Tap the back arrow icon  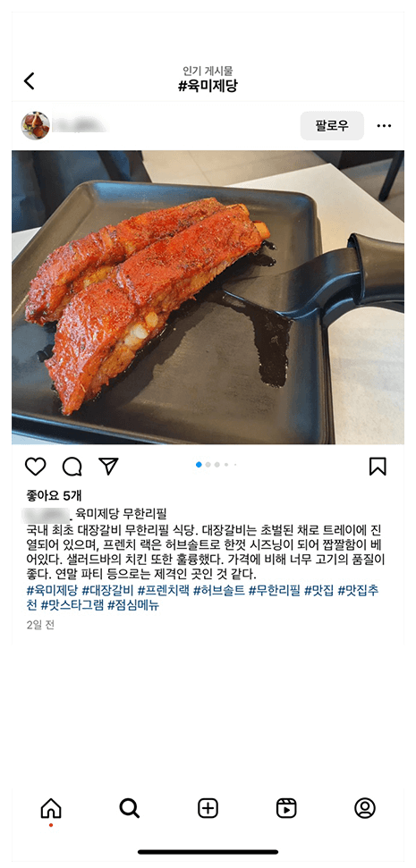tap(29, 80)
